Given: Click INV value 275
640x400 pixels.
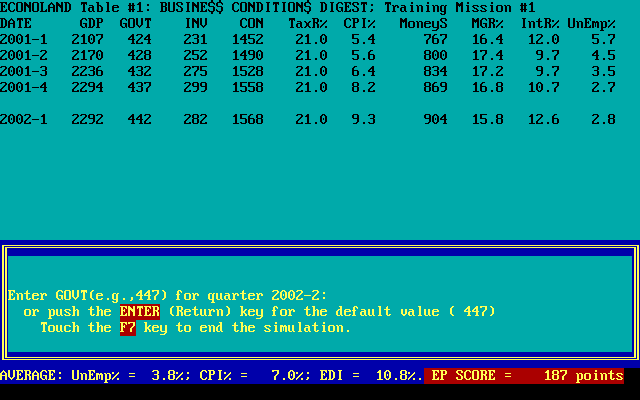Looking at the screenshot, I should point(196,71).
